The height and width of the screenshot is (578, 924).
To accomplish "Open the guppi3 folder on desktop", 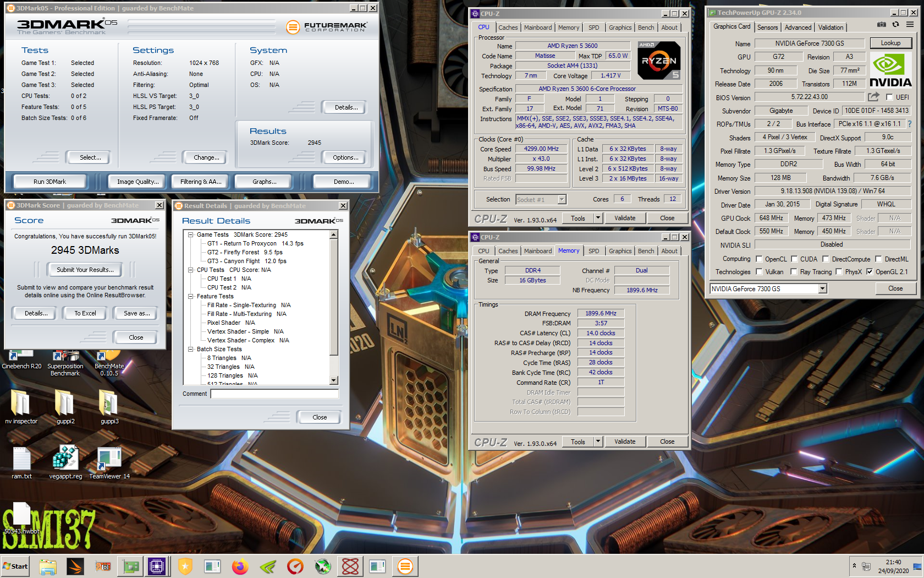I will tap(109, 407).
